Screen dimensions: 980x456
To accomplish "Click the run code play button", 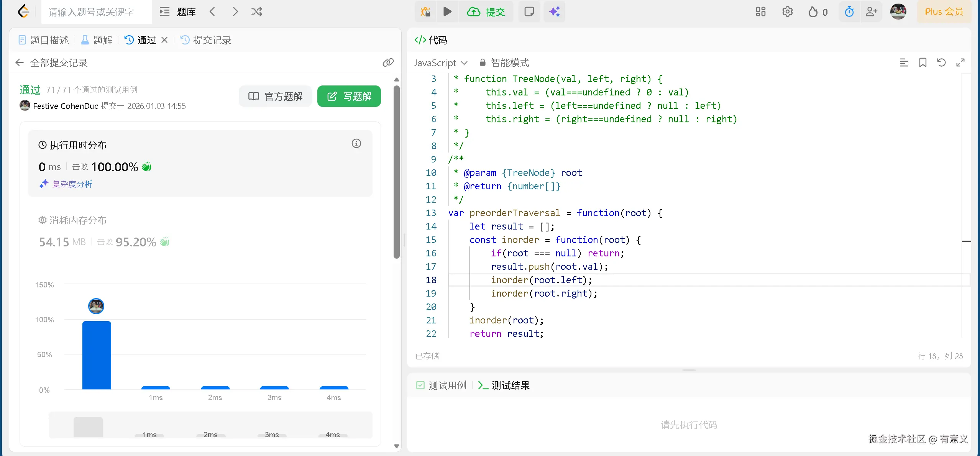I will [447, 11].
